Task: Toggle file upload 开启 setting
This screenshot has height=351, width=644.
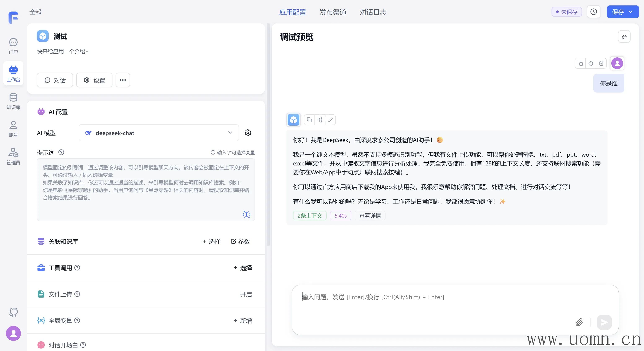Action: point(246,294)
